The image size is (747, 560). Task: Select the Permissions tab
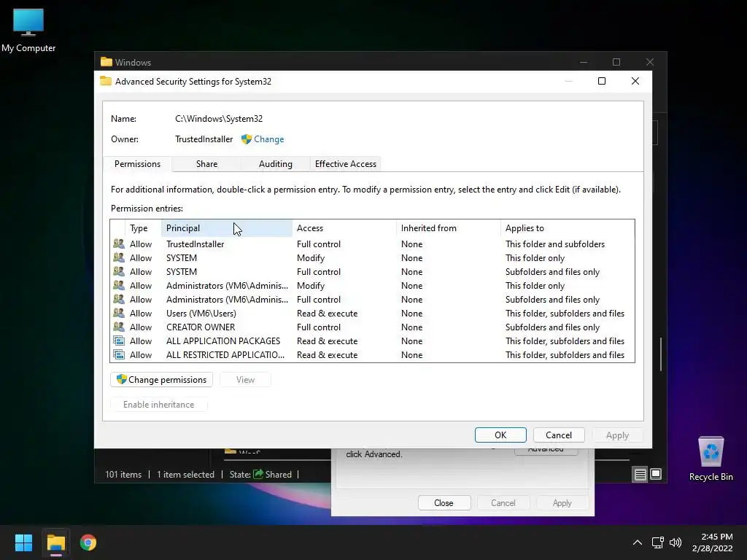pyautogui.click(x=137, y=164)
